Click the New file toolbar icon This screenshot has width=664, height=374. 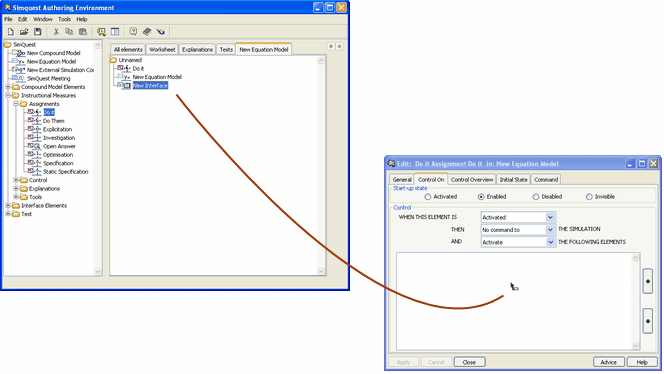click(x=11, y=32)
